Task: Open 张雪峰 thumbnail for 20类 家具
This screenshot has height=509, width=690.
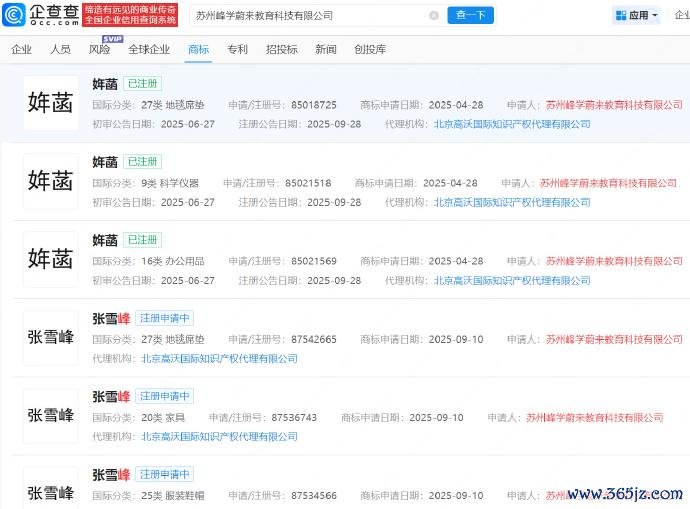Action: pyautogui.click(x=51, y=415)
